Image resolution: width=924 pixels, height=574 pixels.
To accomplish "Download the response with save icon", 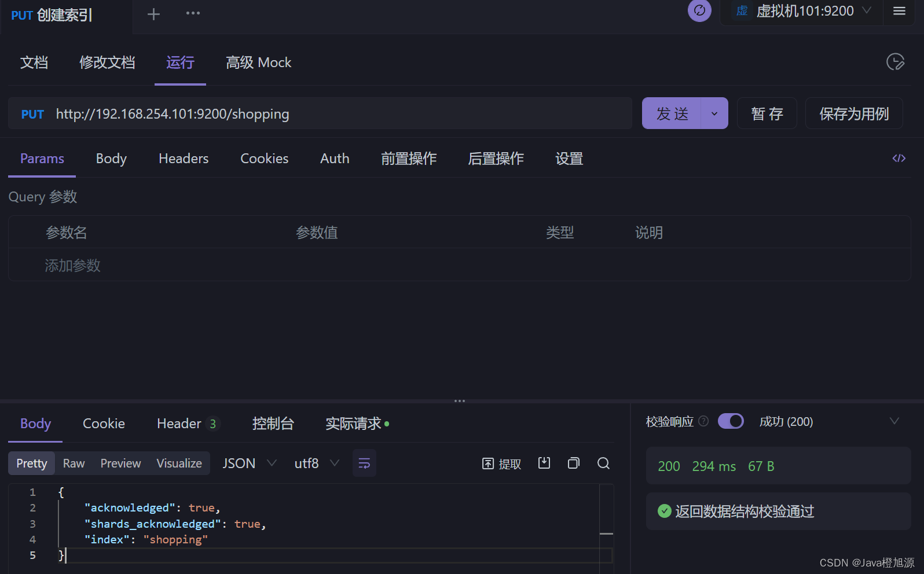I will coord(544,463).
